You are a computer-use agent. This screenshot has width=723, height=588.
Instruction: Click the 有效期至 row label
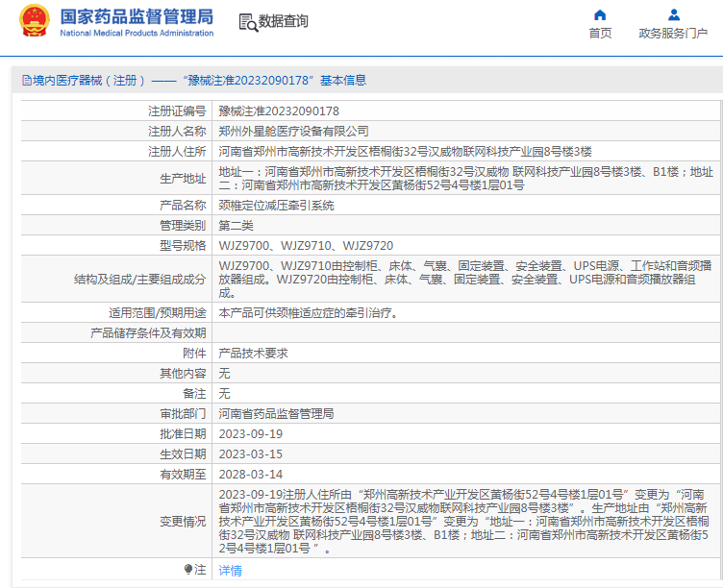[183, 475]
